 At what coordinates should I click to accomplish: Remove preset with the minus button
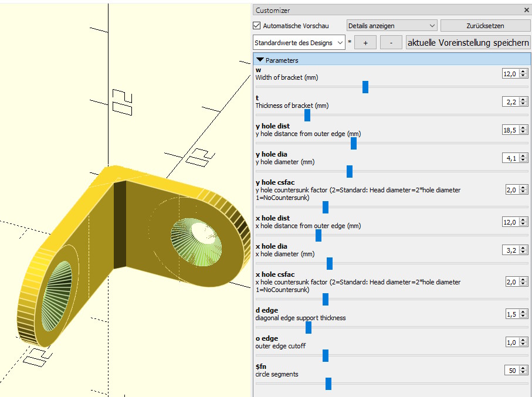tap(391, 43)
